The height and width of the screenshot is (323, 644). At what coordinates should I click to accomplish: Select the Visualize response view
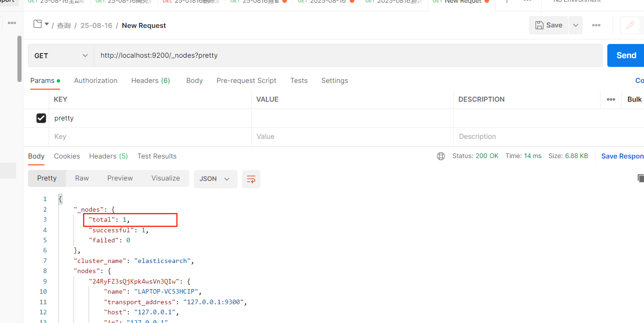pos(165,178)
